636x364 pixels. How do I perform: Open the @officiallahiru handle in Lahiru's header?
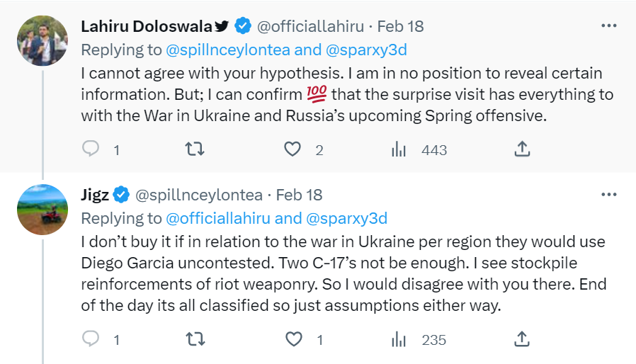tap(310, 27)
